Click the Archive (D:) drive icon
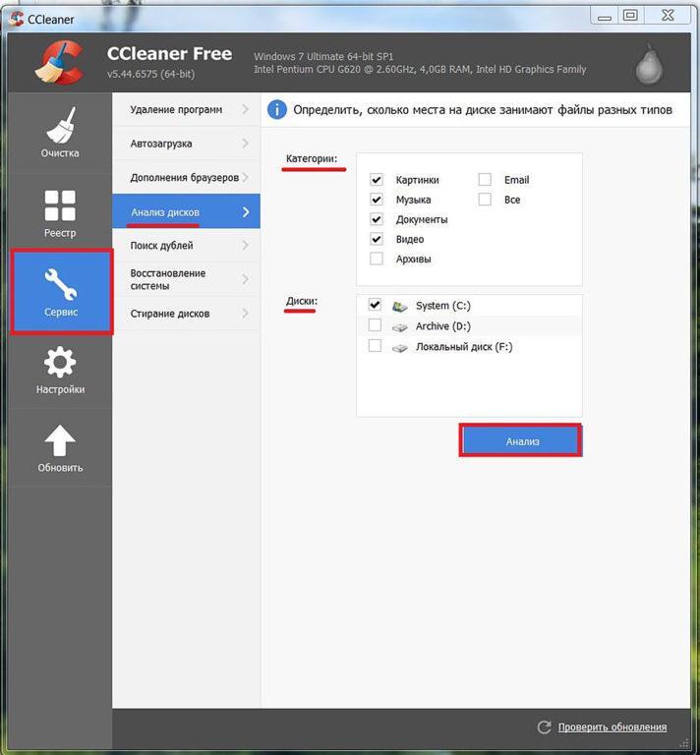 pos(399,327)
